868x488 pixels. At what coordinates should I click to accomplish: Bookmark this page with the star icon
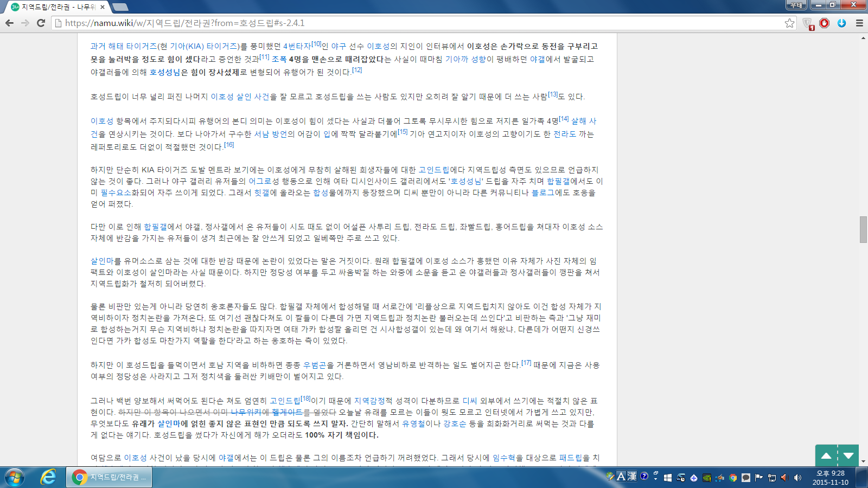point(789,23)
